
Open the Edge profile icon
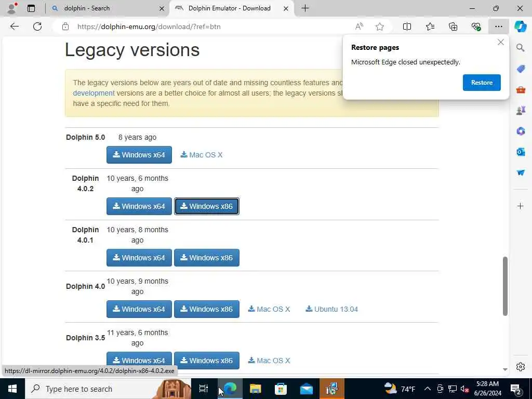(x=12, y=8)
